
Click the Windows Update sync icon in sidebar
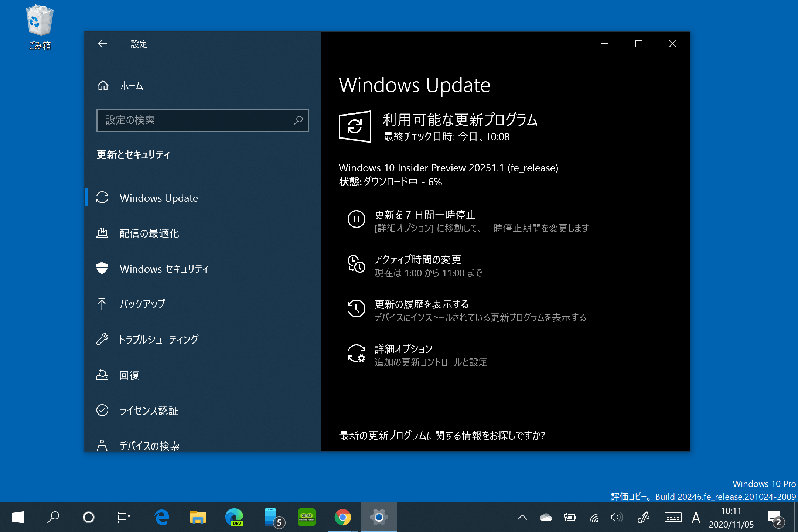tap(102, 198)
